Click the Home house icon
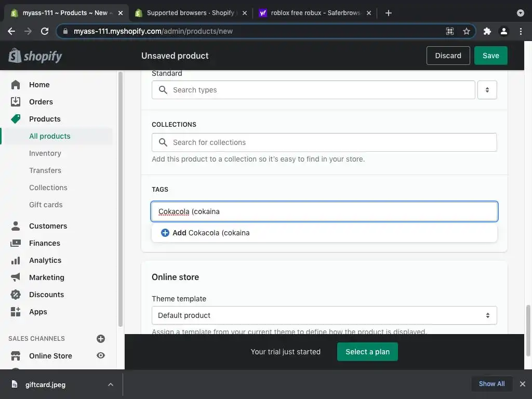The width and height of the screenshot is (532, 399). coord(16,85)
